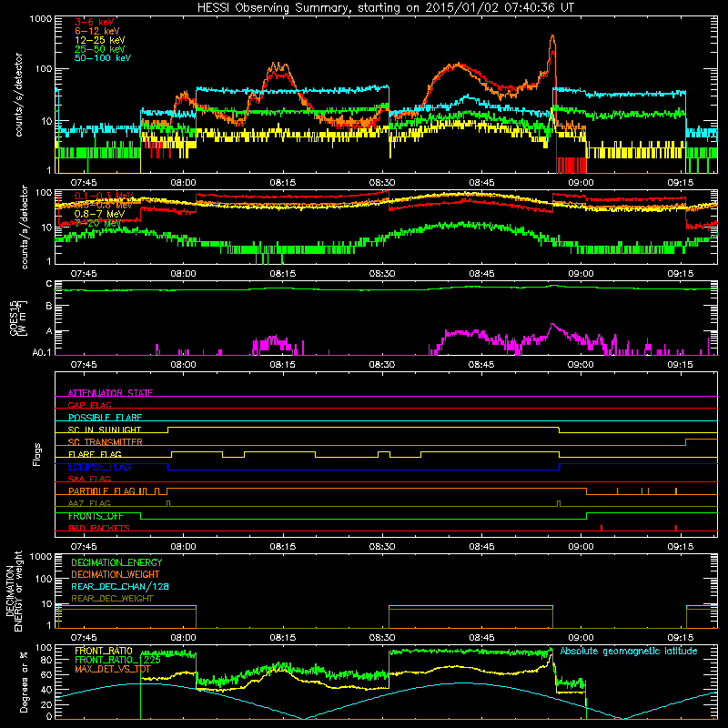The height and width of the screenshot is (728, 728).
Task: Click the BAD_PACKETS flag label
Action: pyautogui.click(x=99, y=528)
